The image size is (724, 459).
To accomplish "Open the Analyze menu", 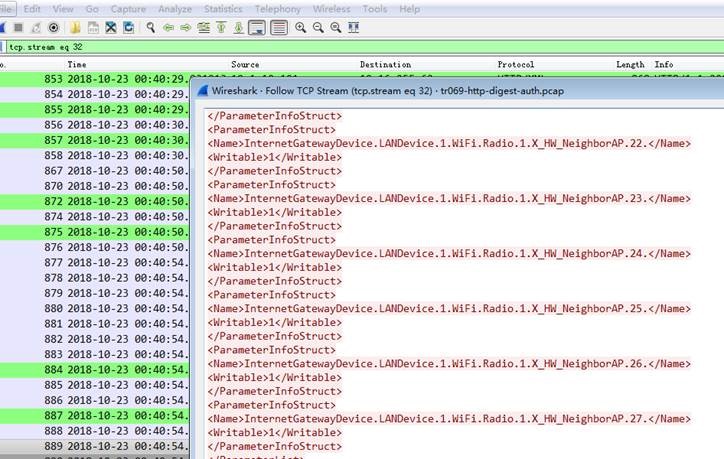I will (175, 8).
